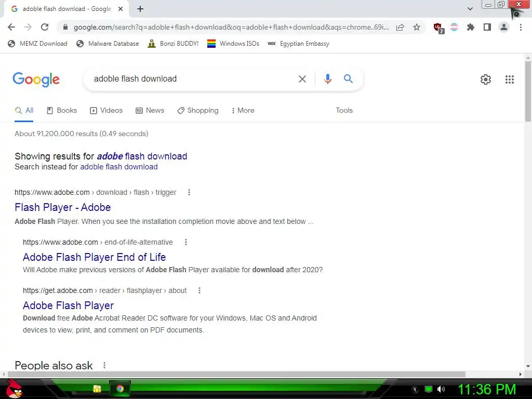Open Adobe Flash Player get.adobe.com result
The width and height of the screenshot is (532, 399).
click(x=68, y=305)
